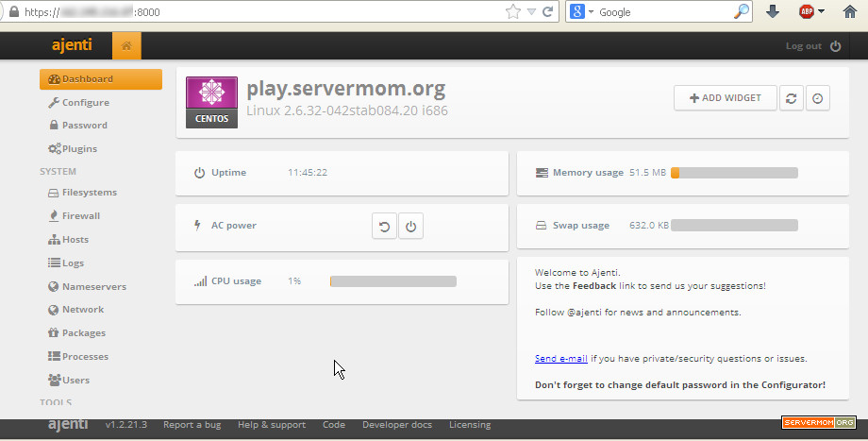The width and height of the screenshot is (868, 441).
Task: Click the orange home icon in header
Action: point(125,45)
